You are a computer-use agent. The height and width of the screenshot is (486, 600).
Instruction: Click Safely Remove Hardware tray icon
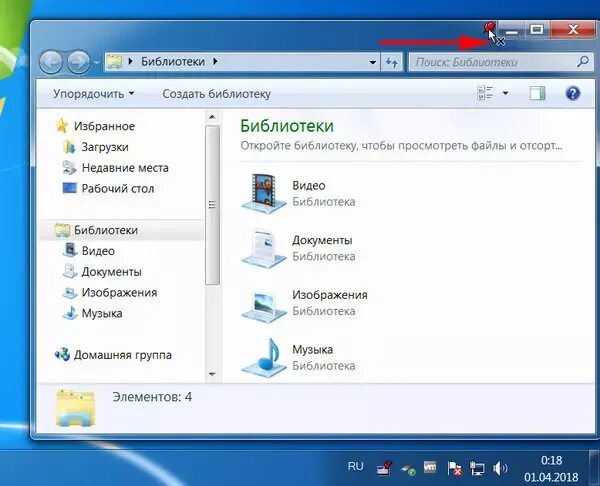point(408,470)
